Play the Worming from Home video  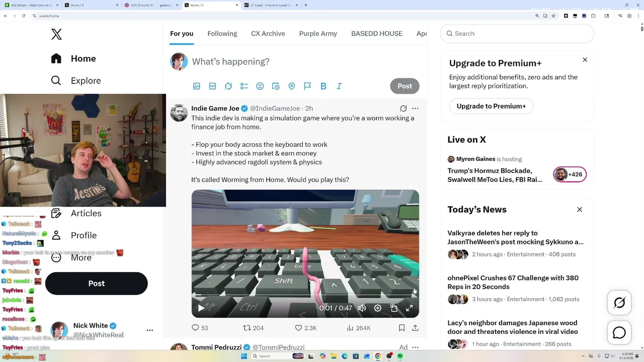201,308
